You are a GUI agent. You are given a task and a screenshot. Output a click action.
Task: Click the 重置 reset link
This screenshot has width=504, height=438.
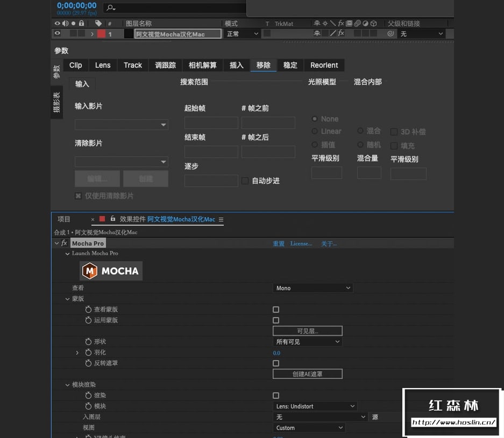pyautogui.click(x=279, y=244)
